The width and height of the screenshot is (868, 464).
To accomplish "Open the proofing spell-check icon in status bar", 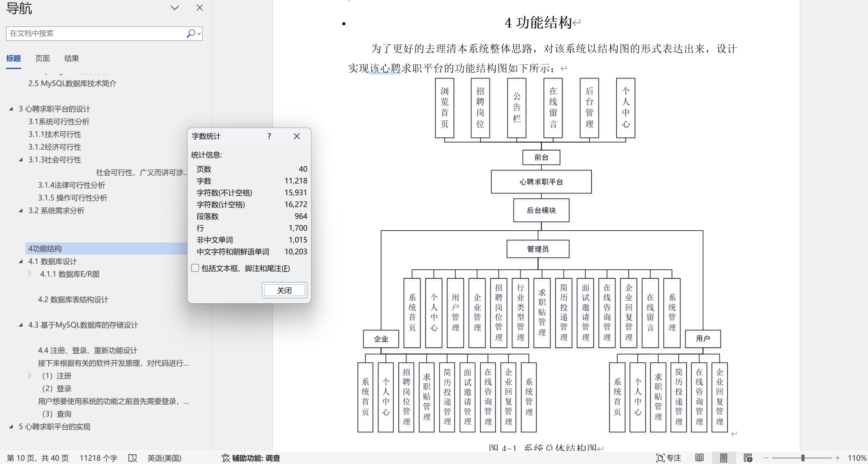I will point(133,458).
